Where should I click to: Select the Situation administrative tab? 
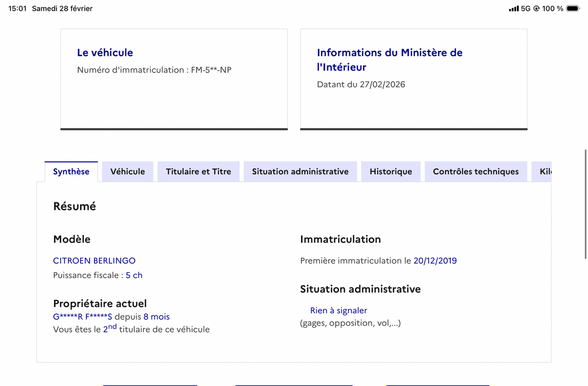(x=300, y=171)
